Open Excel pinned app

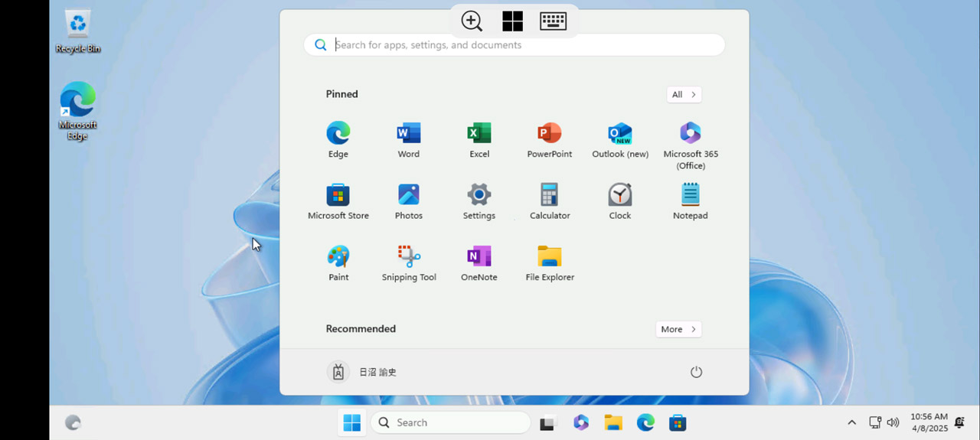(x=479, y=139)
